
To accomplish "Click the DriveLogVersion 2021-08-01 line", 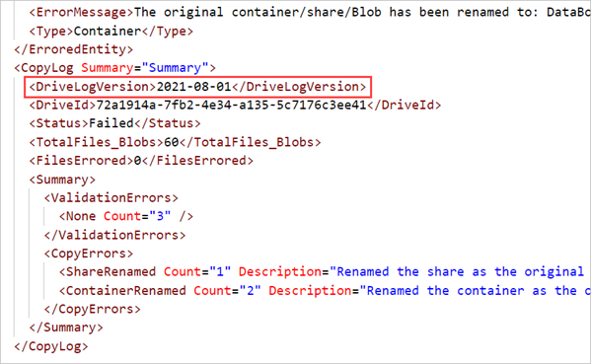I will pyautogui.click(x=197, y=87).
